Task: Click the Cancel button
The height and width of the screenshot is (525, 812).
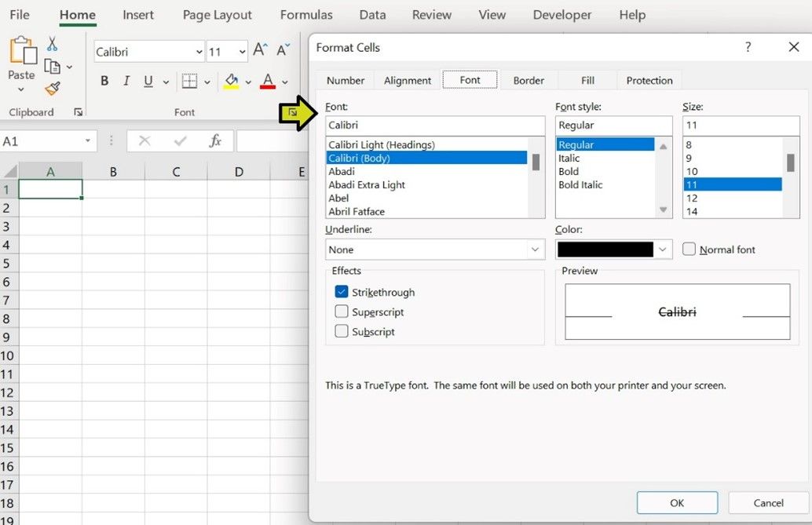Action: [769, 503]
